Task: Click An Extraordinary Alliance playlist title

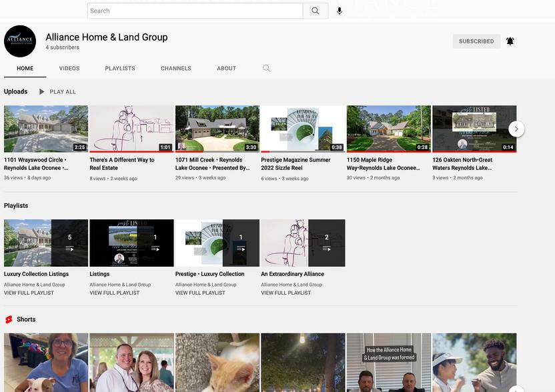Action: [x=292, y=274]
